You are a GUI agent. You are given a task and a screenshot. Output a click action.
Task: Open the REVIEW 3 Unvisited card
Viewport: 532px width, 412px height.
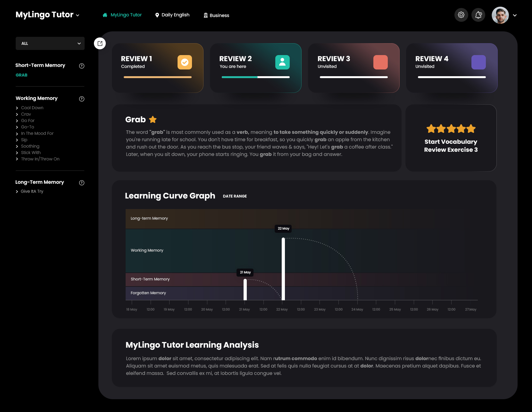coord(354,68)
